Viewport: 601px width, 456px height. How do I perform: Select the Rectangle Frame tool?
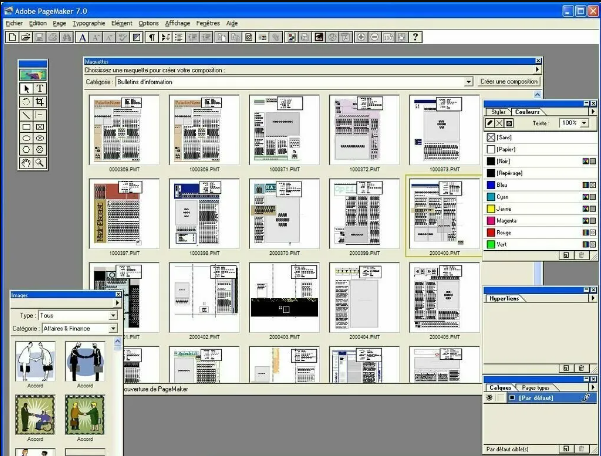pos(39,127)
